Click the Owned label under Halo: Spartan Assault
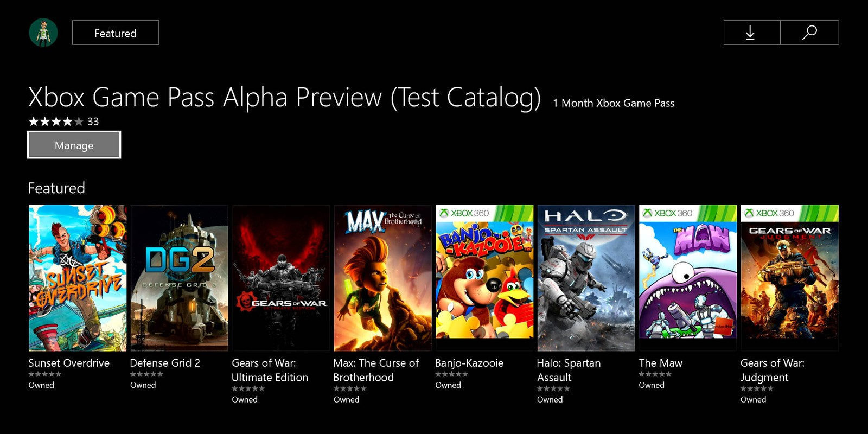 (550, 400)
